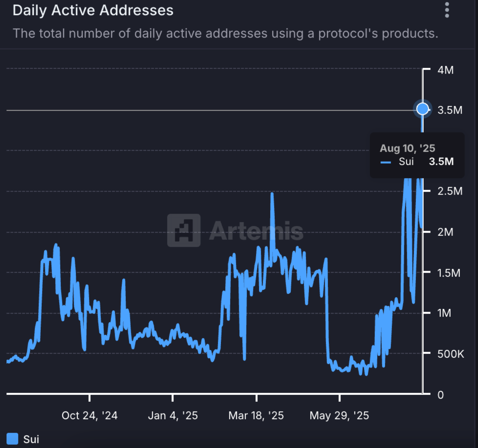Open the three-dot chart options menu
The image size is (478, 448).
point(447,10)
